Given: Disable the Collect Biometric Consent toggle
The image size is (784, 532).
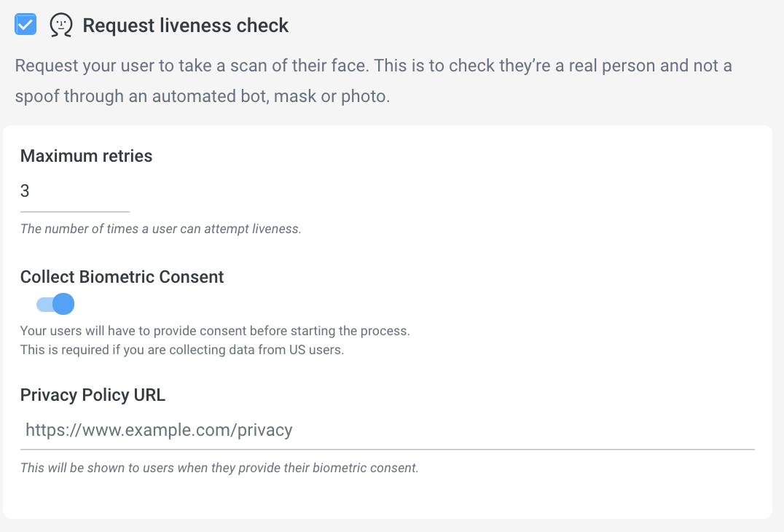Looking at the screenshot, I should tap(55, 304).
